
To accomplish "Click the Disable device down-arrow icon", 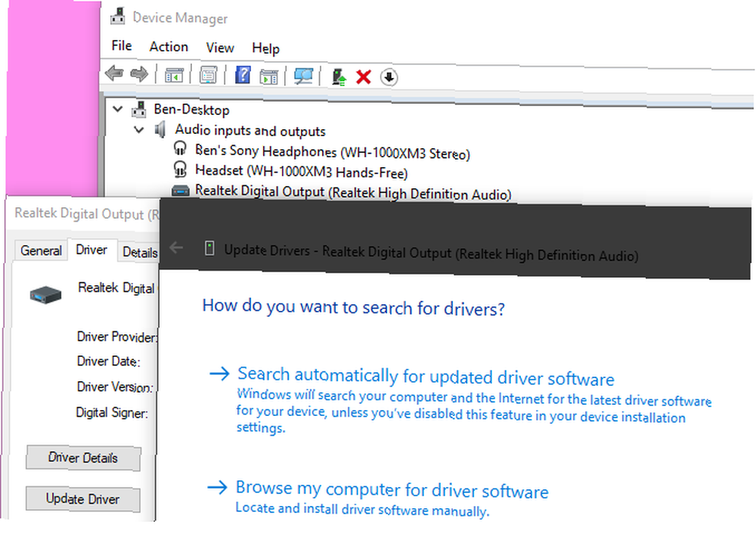I will tap(389, 77).
